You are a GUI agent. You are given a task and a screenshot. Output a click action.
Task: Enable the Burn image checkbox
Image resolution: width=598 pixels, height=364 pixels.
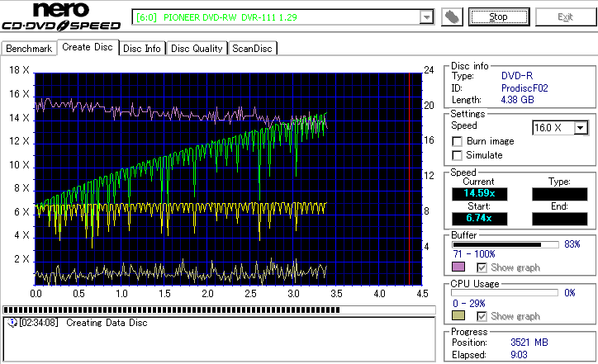457,141
